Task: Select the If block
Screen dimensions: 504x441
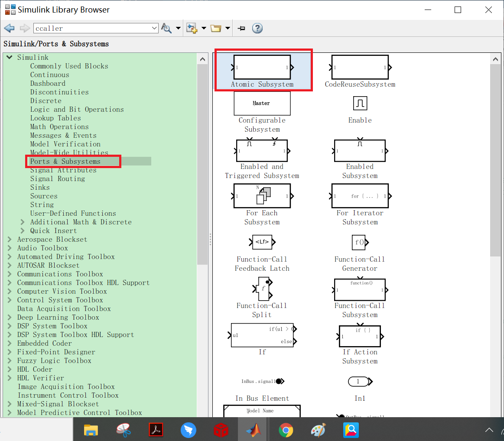Action: [x=262, y=339]
